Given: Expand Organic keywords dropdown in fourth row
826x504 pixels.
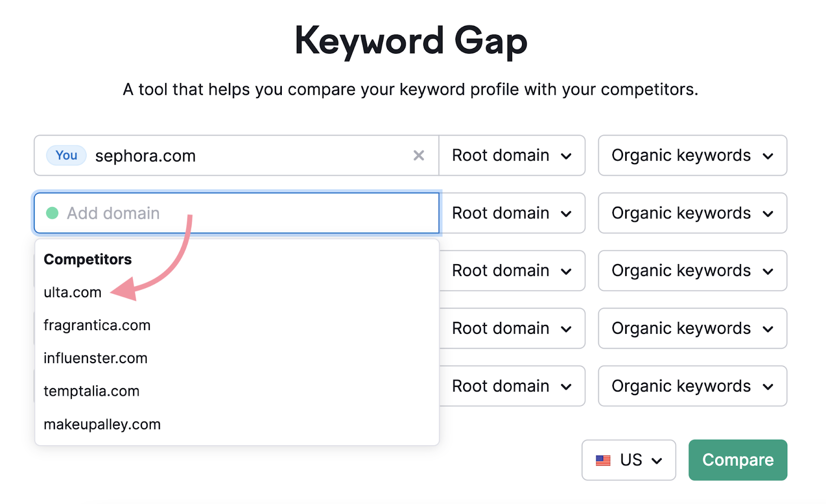Looking at the screenshot, I should click(692, 329).
